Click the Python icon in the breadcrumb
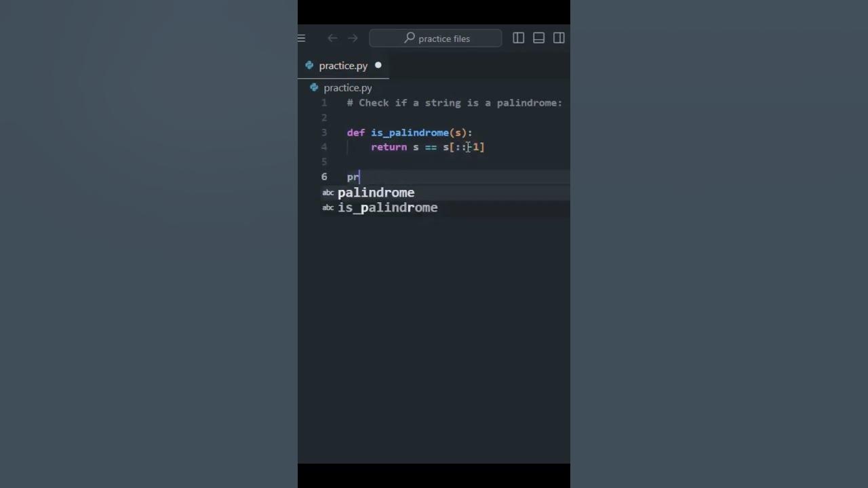The width and height of the screenshot is (868, 488). (x=314, y=87)
